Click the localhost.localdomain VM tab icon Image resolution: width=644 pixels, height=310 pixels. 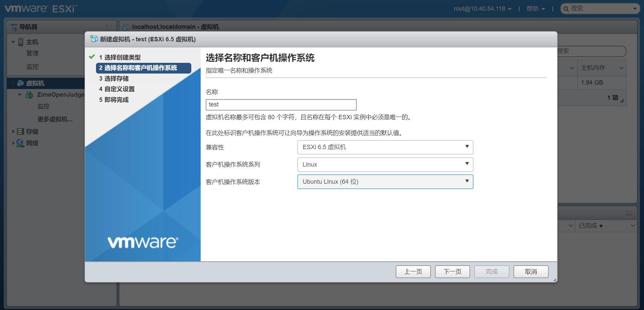click(x=126, y=27)
